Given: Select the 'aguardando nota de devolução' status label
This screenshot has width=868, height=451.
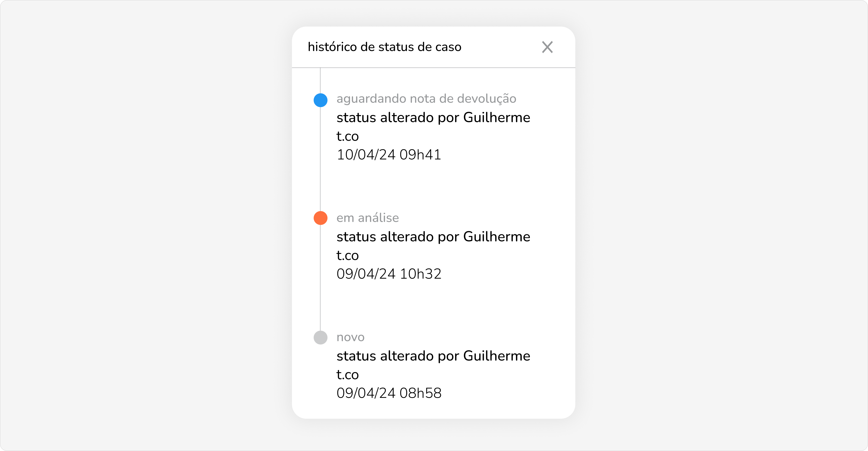Looking at the screenshot, I should pyautogui.click(x=426, y=99).
